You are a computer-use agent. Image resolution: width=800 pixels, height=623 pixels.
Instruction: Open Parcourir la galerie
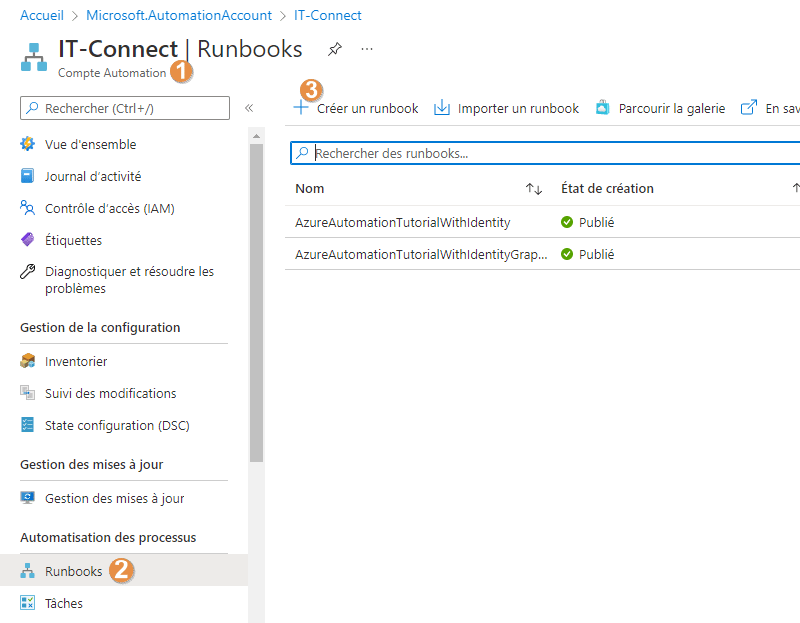[660, 108]
